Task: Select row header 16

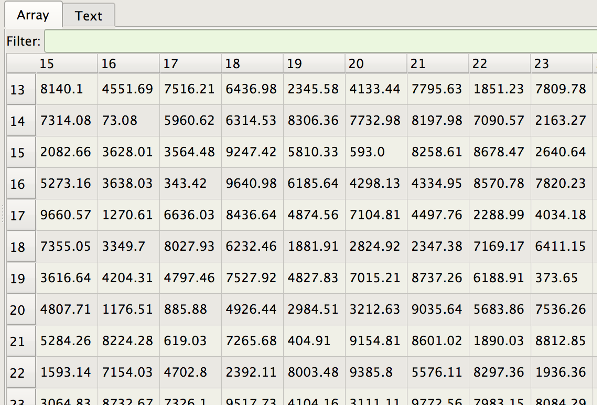Action: coord(21,183)
